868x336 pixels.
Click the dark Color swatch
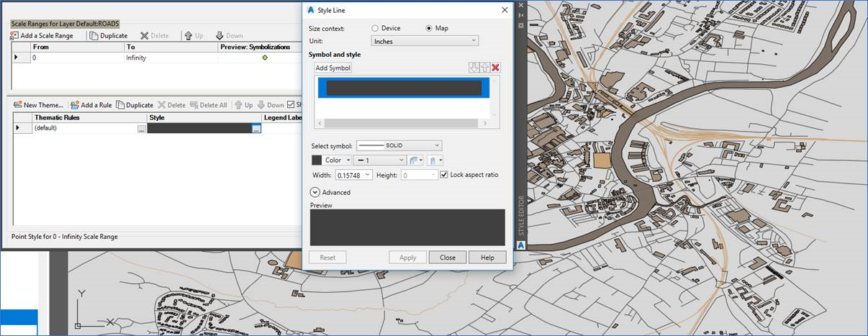point(317,160)
